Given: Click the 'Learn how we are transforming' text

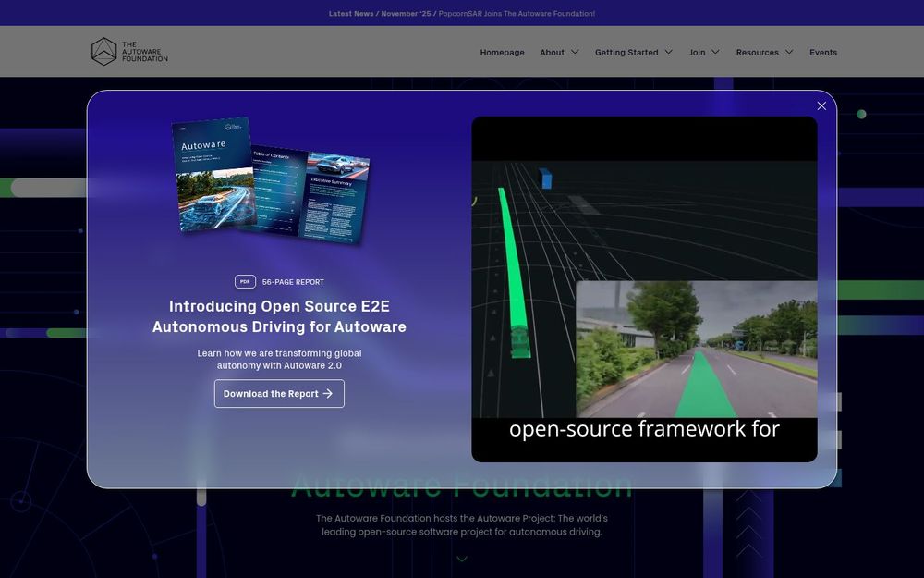Looking at the screenshot, I should pyautogui.click(x=279, y=359).
